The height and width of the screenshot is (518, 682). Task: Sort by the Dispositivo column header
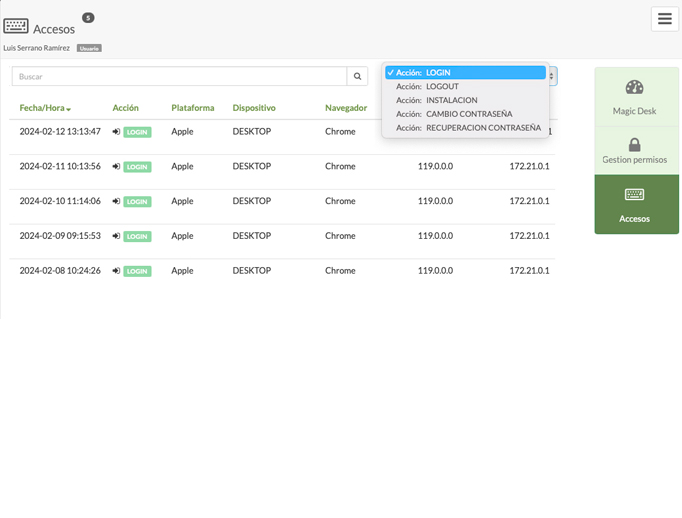point(254,108)
